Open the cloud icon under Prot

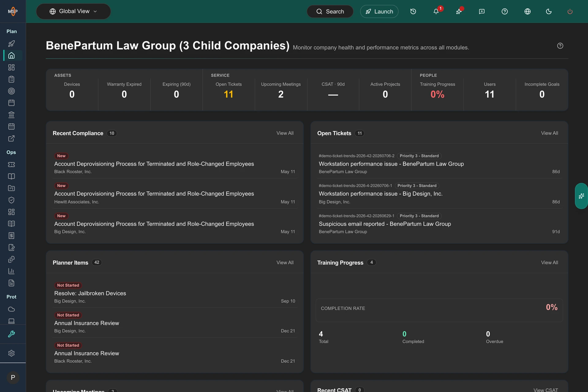point(11,309)
